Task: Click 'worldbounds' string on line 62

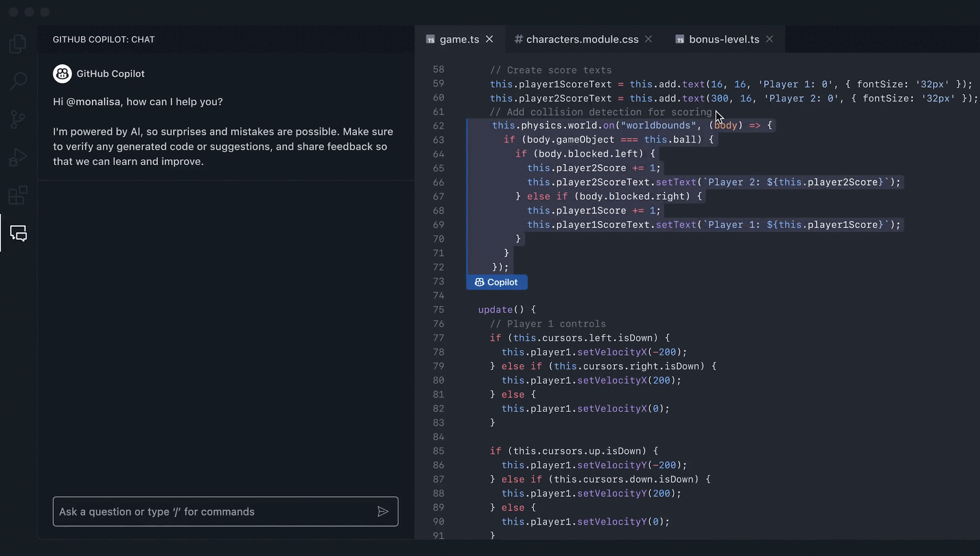Action: (658, 126)
